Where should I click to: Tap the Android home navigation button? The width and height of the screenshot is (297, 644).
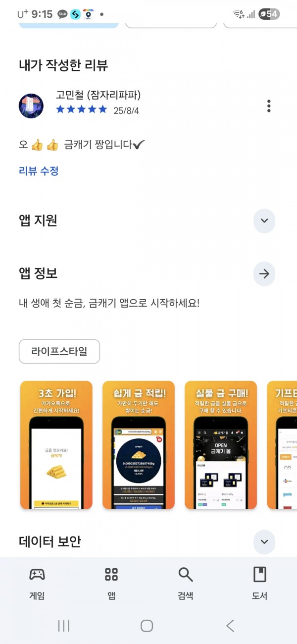pos(147,626)
